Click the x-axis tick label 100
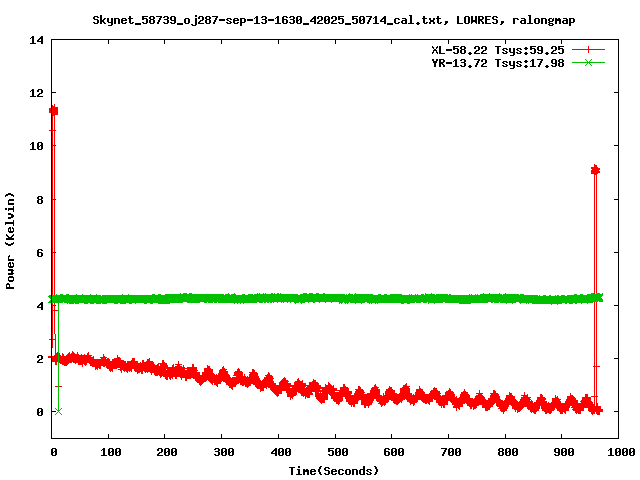 point(111,452)
